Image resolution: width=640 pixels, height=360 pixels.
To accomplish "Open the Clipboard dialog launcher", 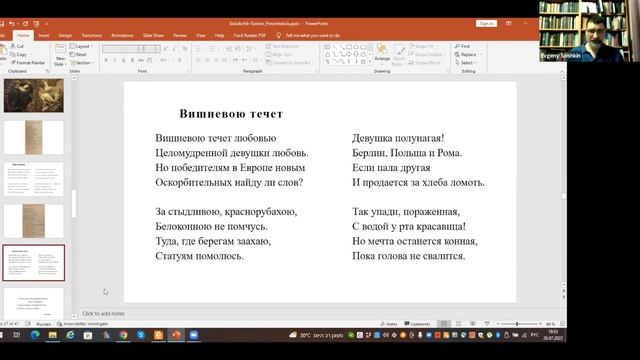I will [47, 71].
